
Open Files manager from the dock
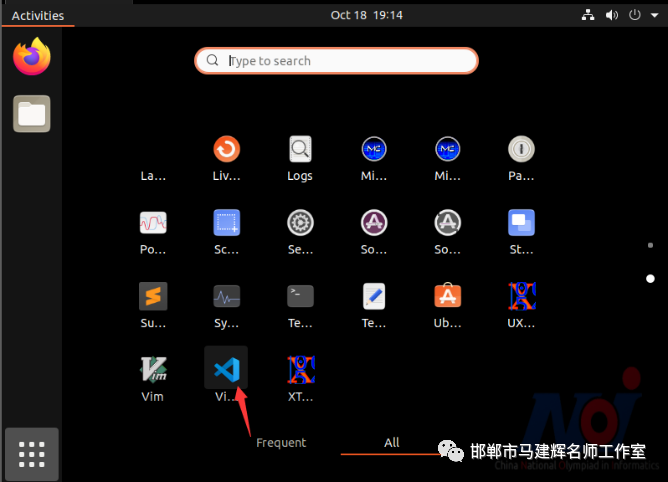point(32,114)
